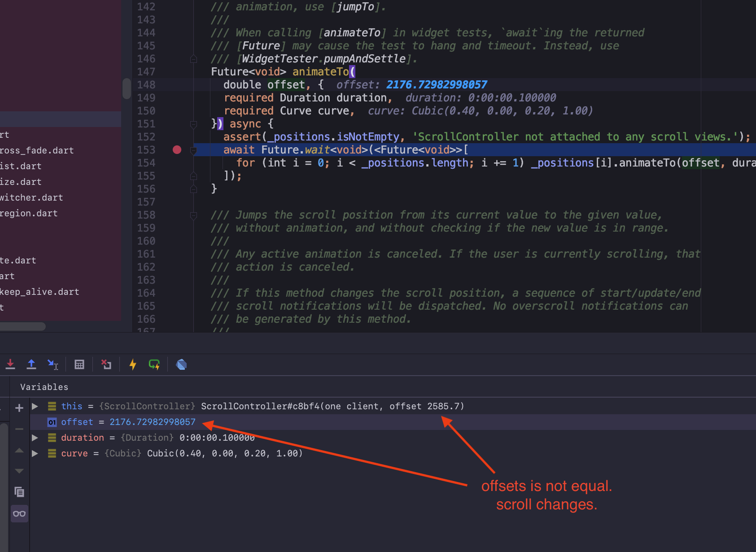This screenshot has width=756, height=552.
Task: Expand the 'duration' variable entry
Action: click(x=35, y=438)
